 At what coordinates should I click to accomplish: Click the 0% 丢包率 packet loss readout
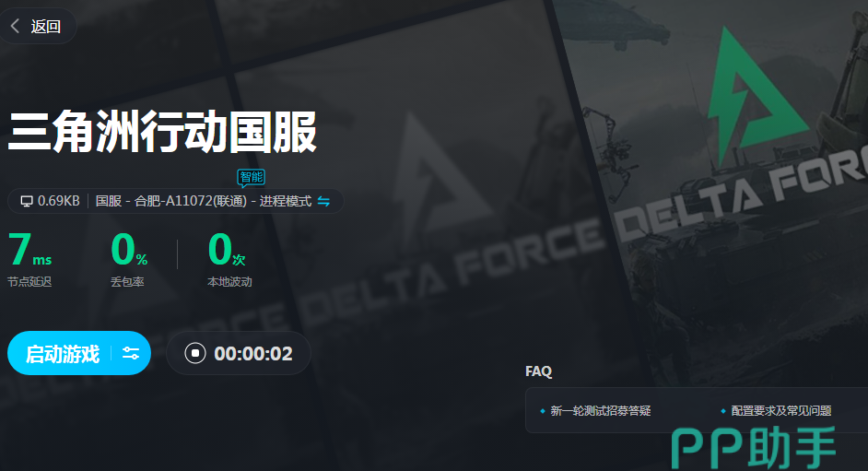coord(129,259)
